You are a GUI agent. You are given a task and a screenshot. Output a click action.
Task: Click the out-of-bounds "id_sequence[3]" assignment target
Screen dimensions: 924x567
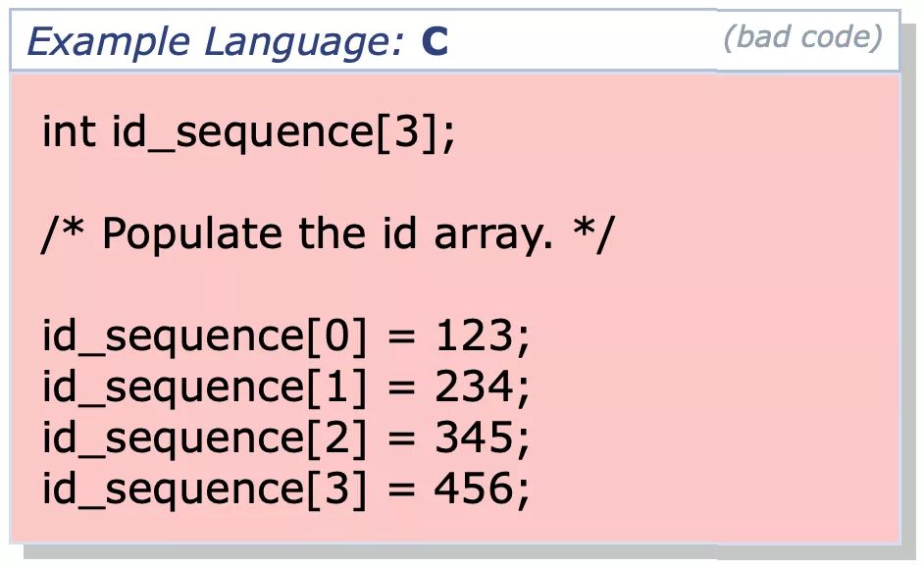pos(203,489)
